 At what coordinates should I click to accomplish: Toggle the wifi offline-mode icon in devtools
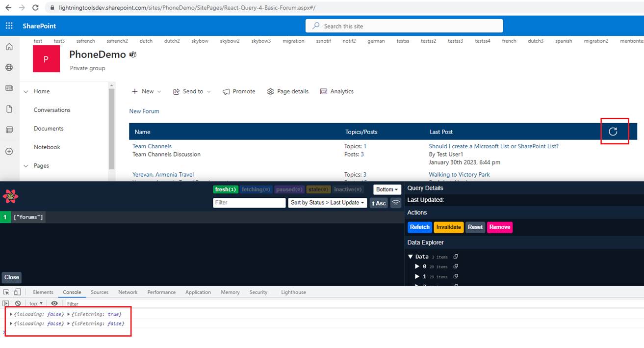click(x=396, y=203)
